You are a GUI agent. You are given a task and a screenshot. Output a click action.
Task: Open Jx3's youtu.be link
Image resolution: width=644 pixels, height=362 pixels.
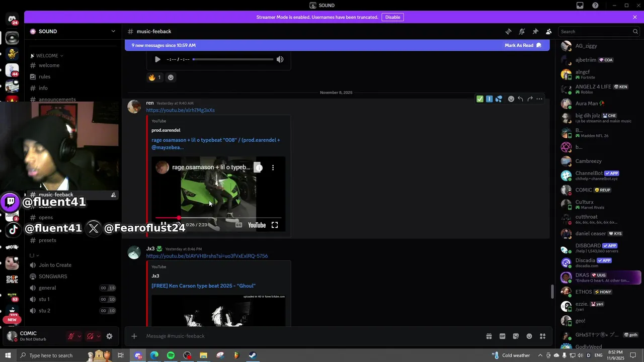click(207, 256)
